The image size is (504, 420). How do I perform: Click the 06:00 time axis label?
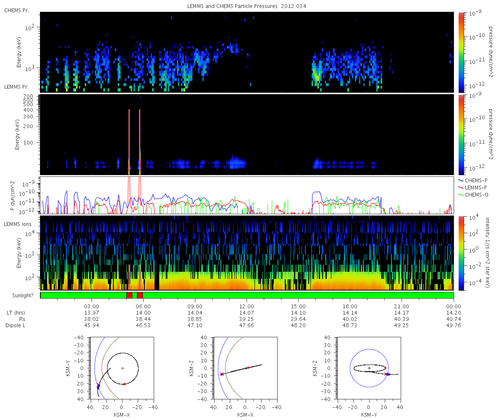click(143, 306)
